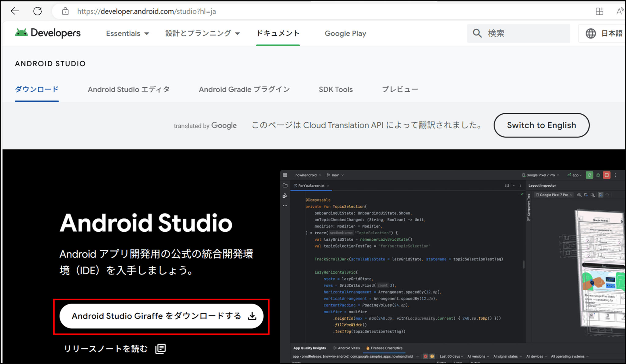Open the Google Pixel 7 Pro device dropdown
626x364 pixels.
[540, 175]
